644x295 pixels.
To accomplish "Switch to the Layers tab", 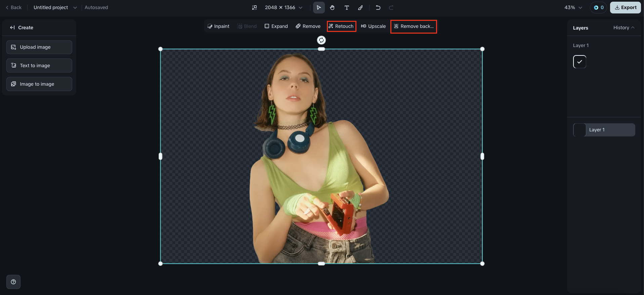I will click(x=581, y=28).
